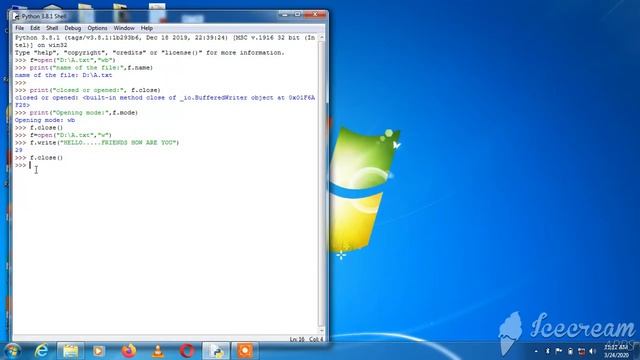Open Windows Media Player taskbar icon
The image size is (640, 360).
click(x=98, y=351)
